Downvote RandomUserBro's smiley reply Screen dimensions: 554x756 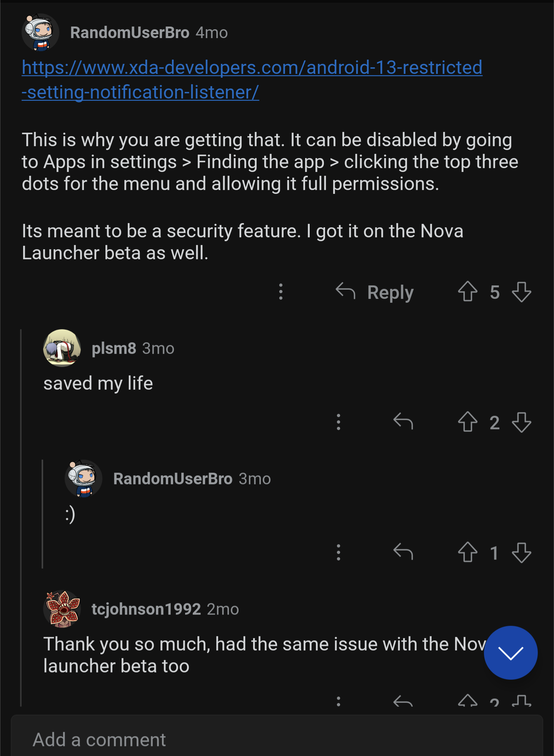tap(521, 553)
